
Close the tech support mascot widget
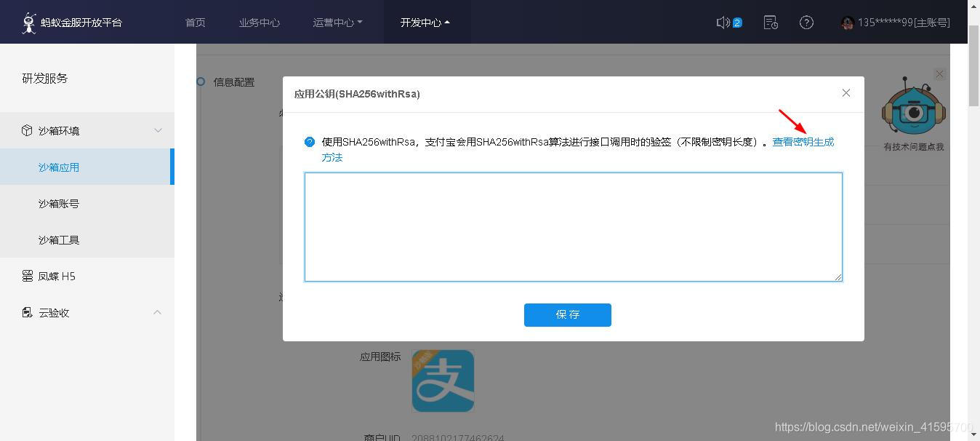point(939,73)
